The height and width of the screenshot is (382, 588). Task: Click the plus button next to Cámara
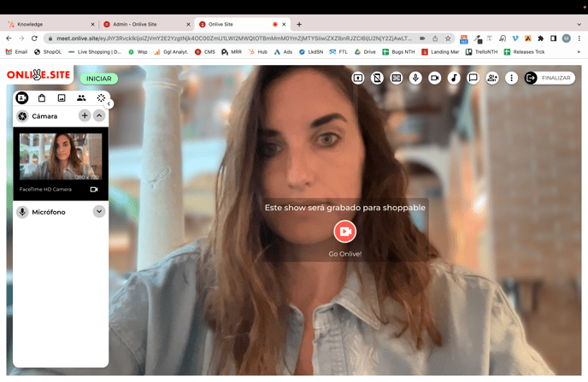pyautogui.click(x=85, y=115)
